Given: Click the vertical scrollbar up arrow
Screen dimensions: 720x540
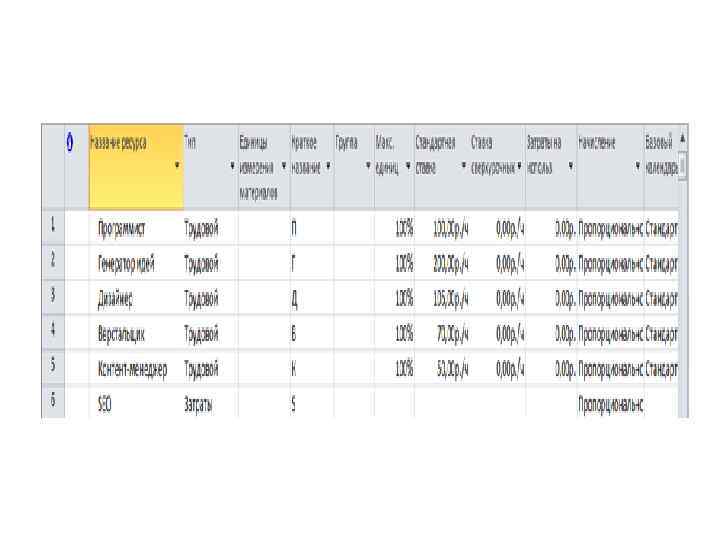Looking at the screenshot, I should 683,136.
